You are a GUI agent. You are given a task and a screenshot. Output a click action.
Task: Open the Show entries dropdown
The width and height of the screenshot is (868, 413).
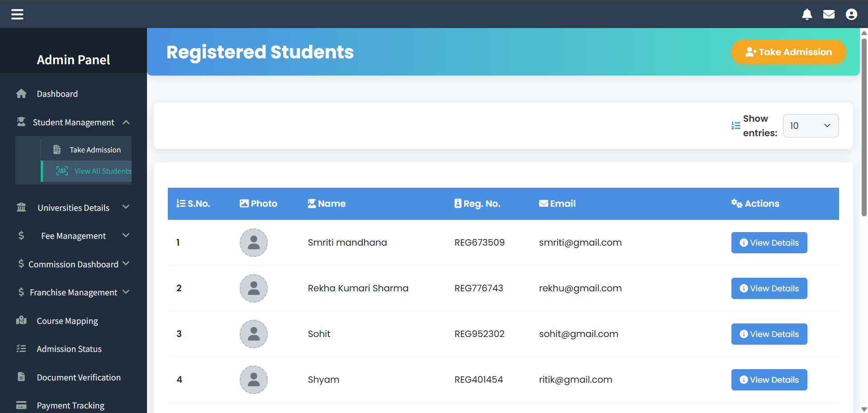point(811,126)
